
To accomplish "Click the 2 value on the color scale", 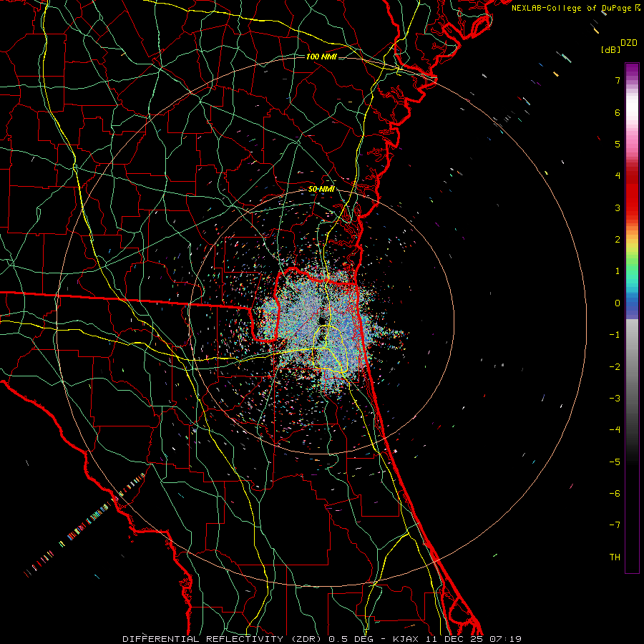I will click(x=618, y=240).
